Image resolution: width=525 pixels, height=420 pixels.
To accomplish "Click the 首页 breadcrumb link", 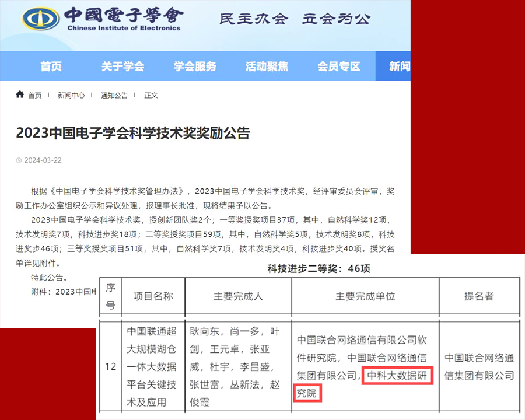I will click(x=35, y=96).
